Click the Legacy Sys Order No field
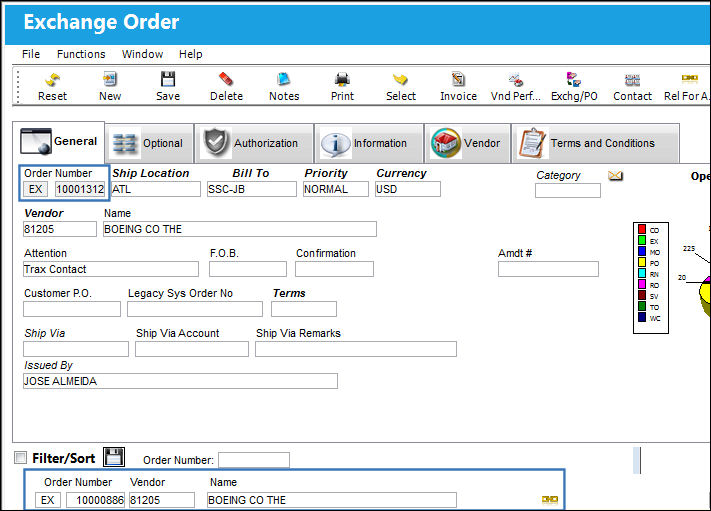 [x=195, y=309]
